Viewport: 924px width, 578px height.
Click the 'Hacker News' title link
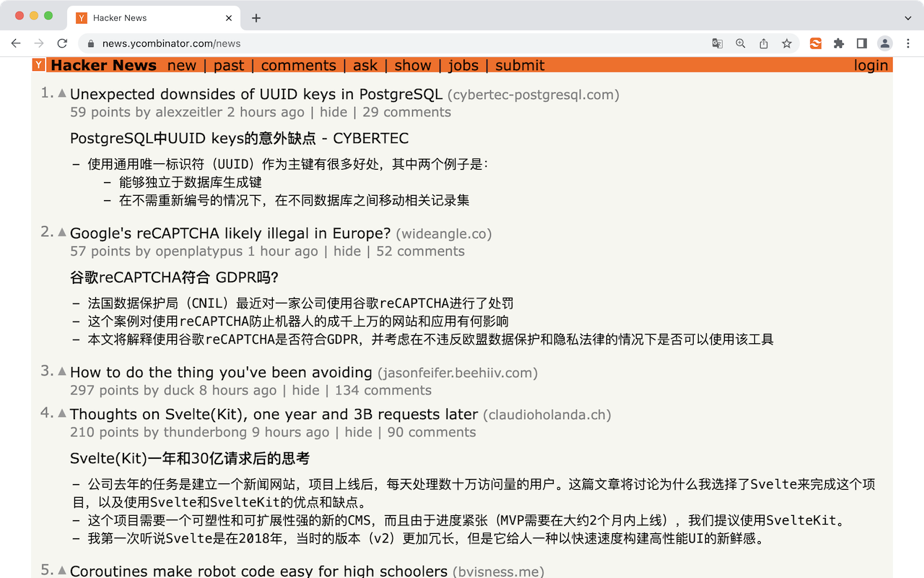pos(103,65)
